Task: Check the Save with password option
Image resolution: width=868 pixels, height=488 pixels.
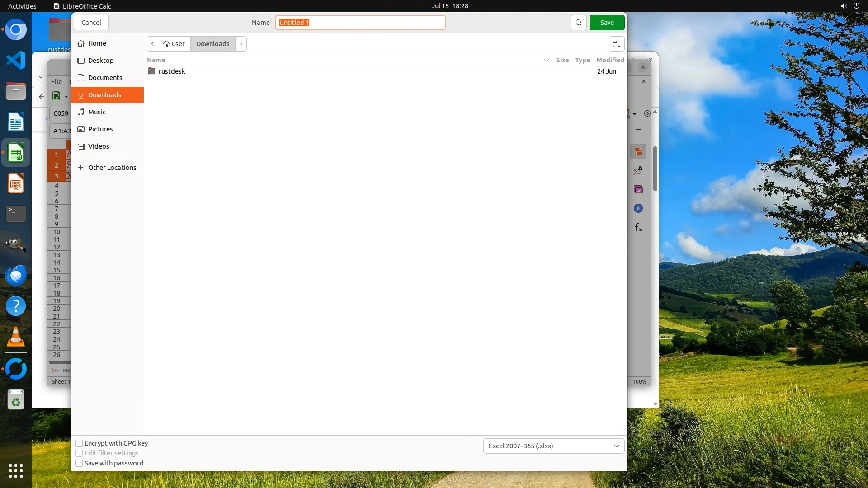Action: pos(79,463)
